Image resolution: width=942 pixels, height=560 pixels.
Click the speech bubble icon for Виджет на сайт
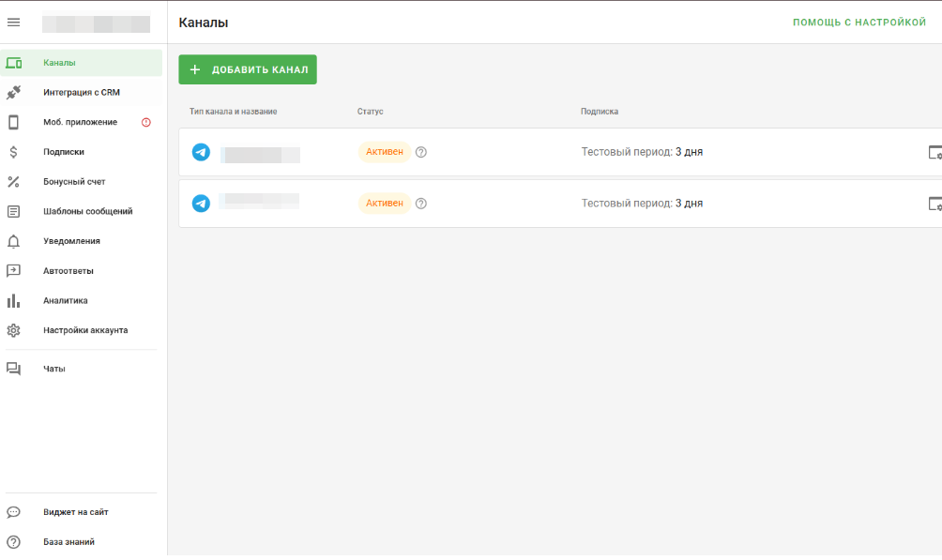pos(13,512)
